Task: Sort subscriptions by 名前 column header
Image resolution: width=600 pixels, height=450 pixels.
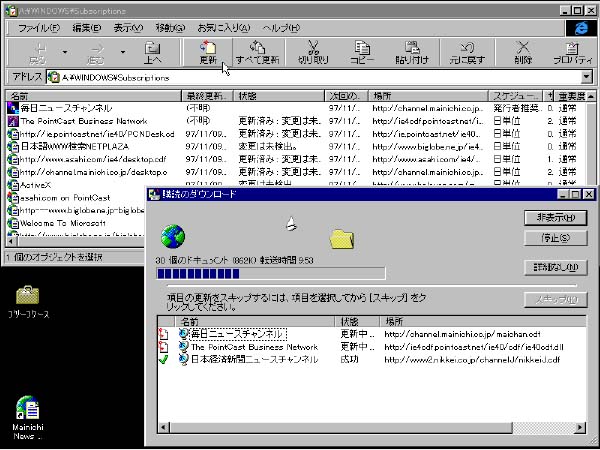Action: [x=94, y=96]
